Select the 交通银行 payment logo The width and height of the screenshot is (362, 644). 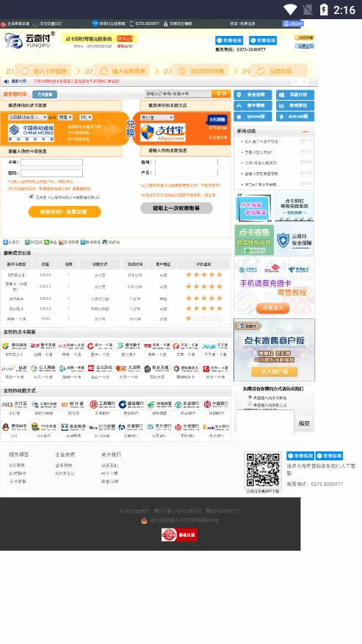tap(131, 427)
